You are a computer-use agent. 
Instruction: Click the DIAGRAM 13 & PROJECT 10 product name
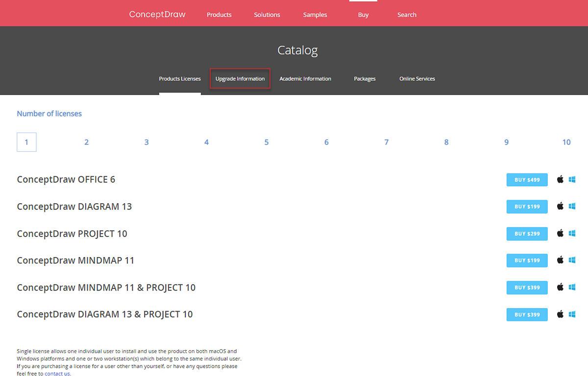(x=105, y=314)
